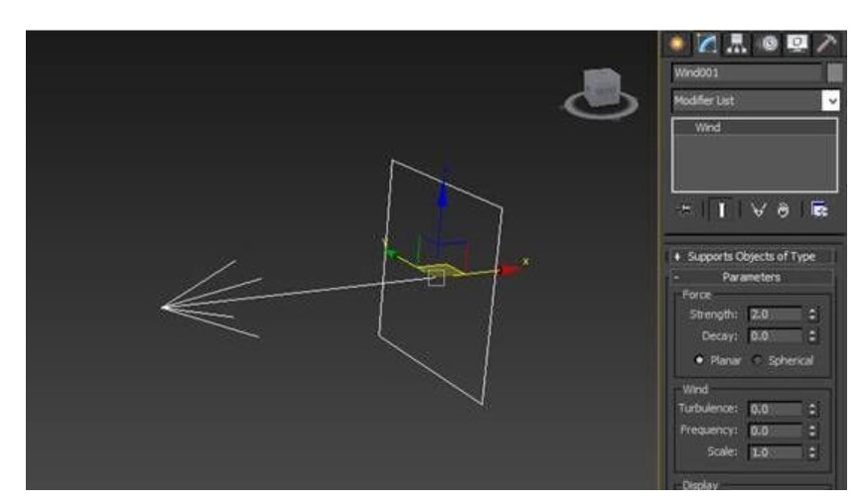Screen dimensions: 861x504
Task: Click the Strength spinner arrows
Action: 812,315
